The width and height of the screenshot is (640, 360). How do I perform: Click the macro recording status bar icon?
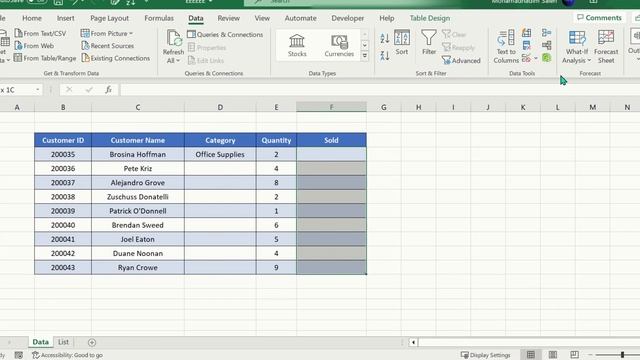(19, 355)
